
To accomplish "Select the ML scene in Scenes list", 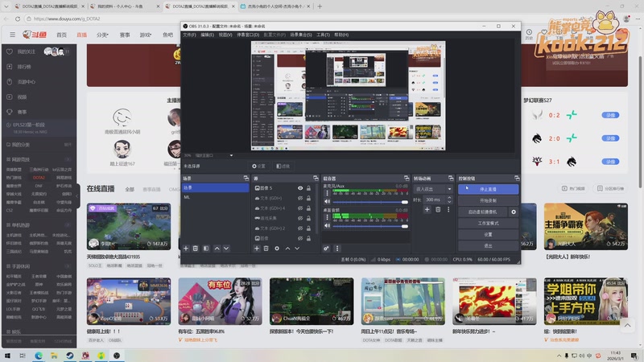I will point(215,197).
